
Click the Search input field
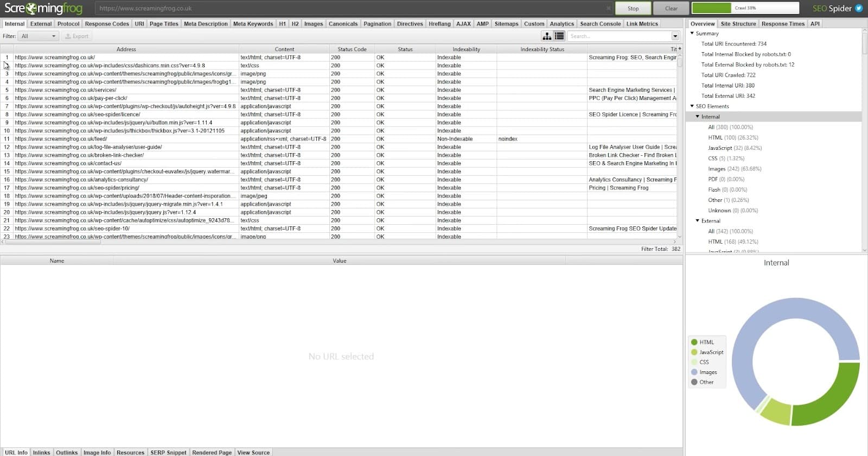click(620, 36)
